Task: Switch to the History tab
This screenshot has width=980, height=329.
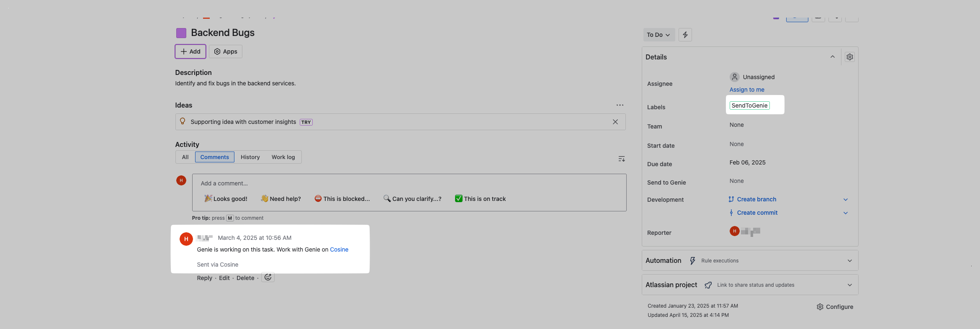Action: tap(250, 157)
